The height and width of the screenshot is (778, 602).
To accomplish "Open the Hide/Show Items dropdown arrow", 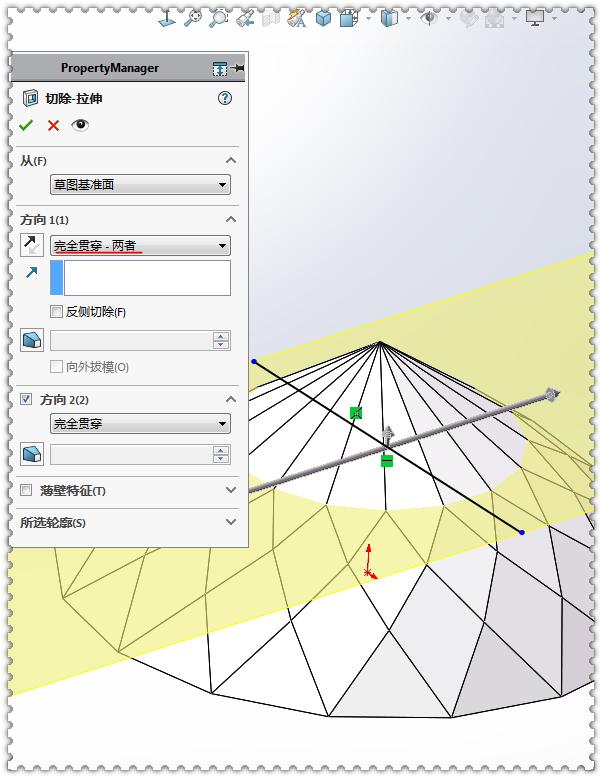I will point(408,19).
